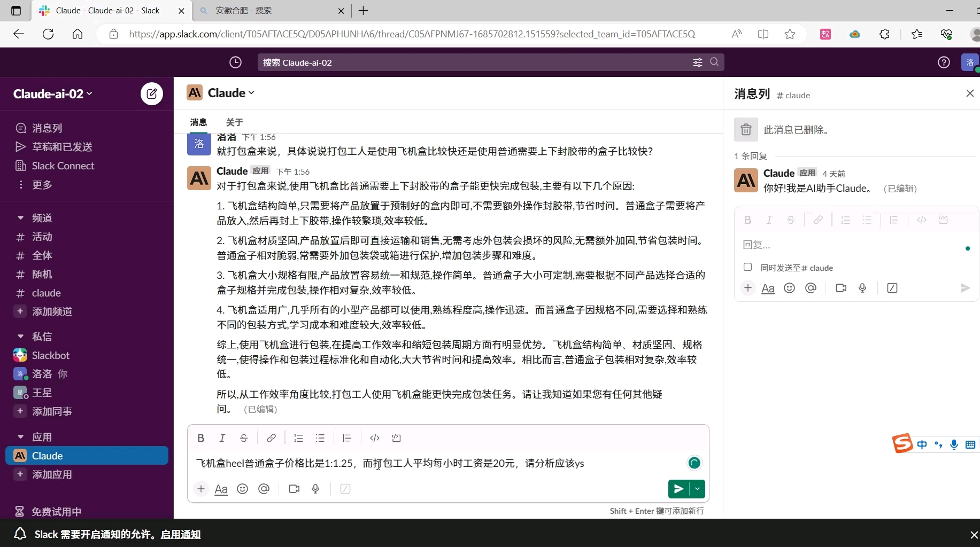Open the Slack history clock icon
The image size is (980, 547).
235,62
